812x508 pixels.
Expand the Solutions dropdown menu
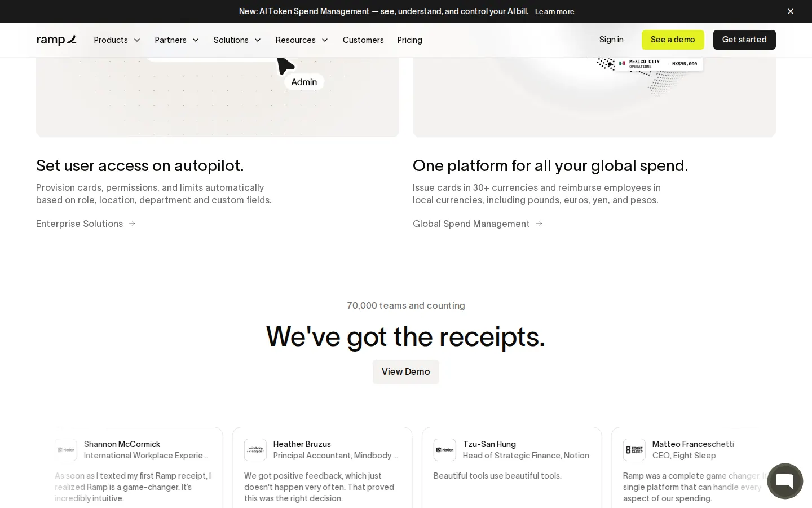(237, 40)
